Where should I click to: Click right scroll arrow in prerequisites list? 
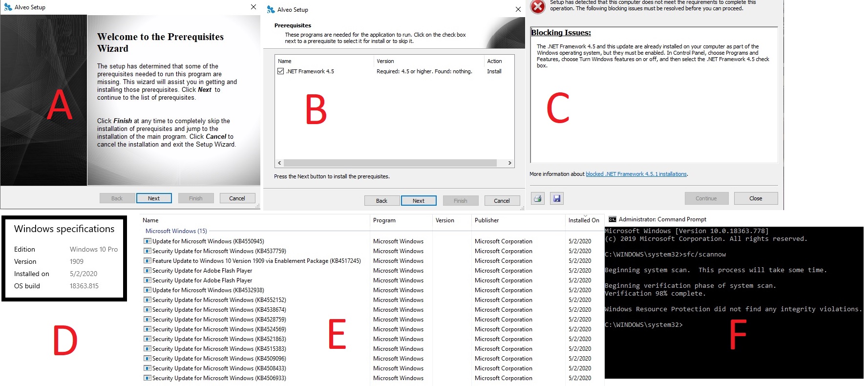pyautogui.click(x=509, y=163)
